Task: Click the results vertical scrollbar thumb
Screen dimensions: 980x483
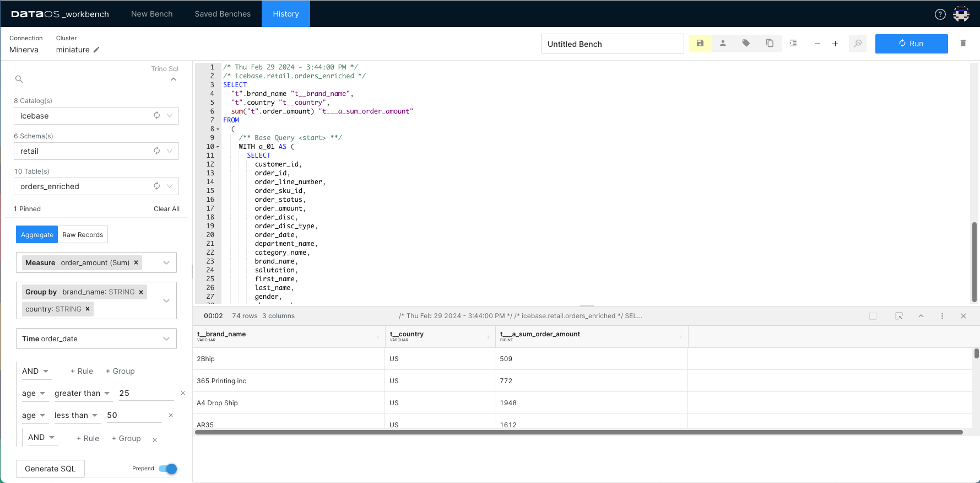Action: [x=976, y=353]
